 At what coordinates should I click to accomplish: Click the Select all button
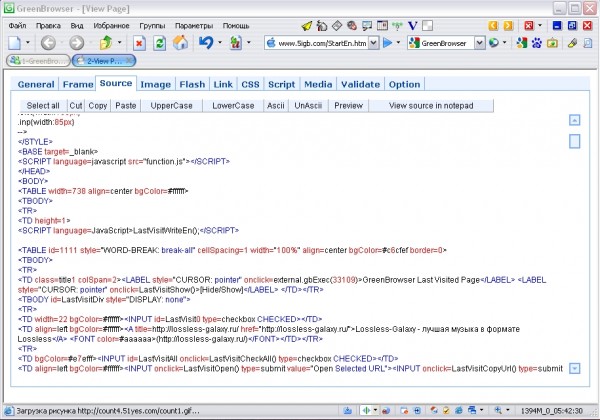point(43,106)
